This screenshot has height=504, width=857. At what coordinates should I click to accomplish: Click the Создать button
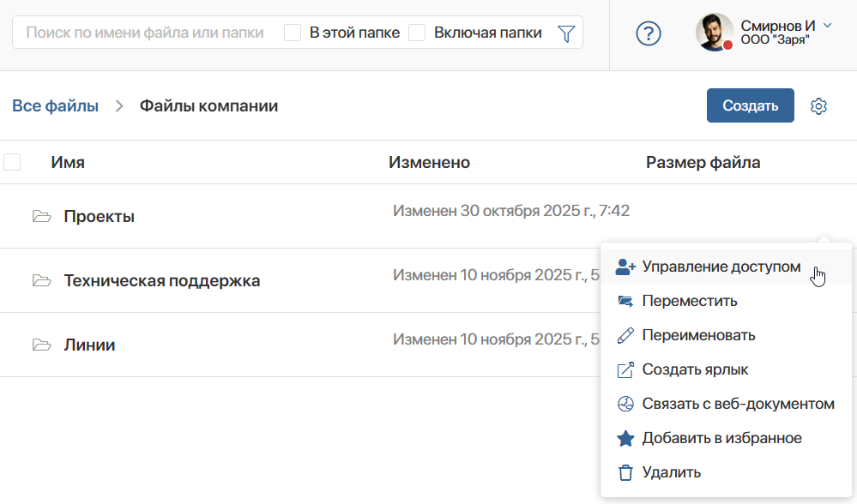750,105
